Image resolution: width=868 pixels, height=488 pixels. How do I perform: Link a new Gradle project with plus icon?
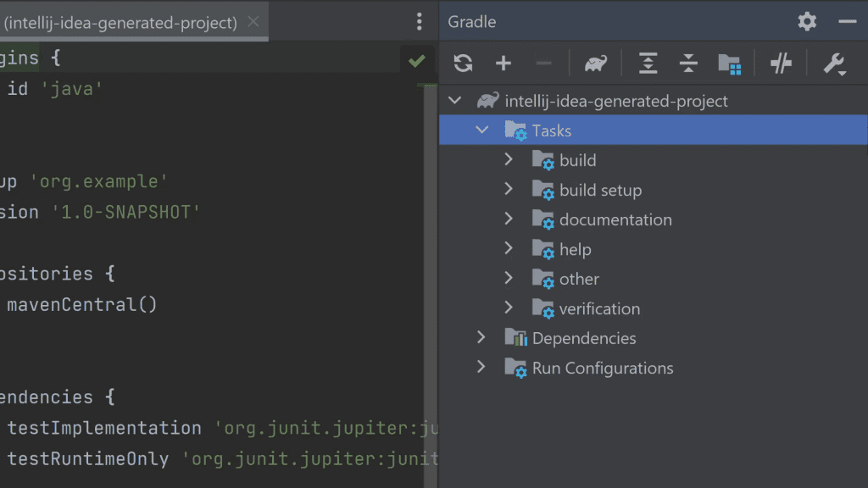pos(504,64)
